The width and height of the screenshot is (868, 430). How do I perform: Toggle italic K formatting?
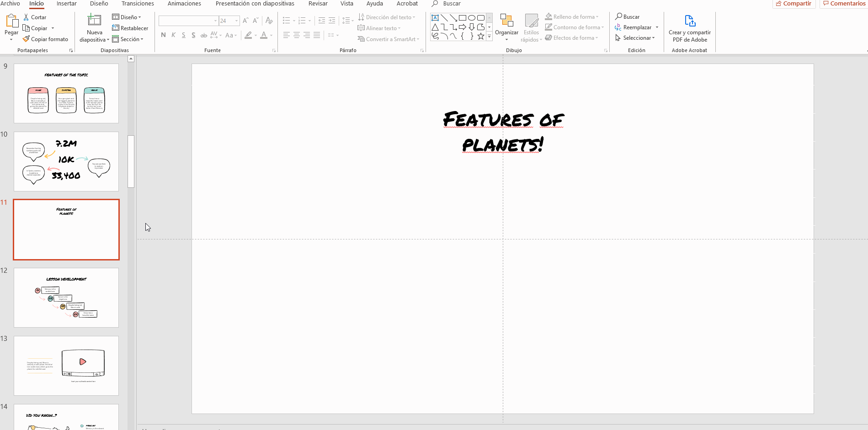pyautogui.click(x=174, y=35)
